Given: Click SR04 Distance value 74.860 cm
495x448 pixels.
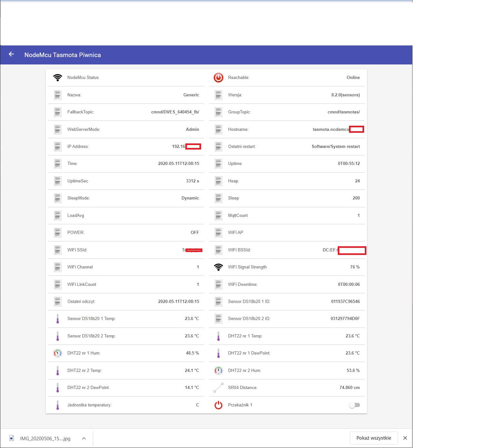Looking at the screenshot, I should (350, 388).
